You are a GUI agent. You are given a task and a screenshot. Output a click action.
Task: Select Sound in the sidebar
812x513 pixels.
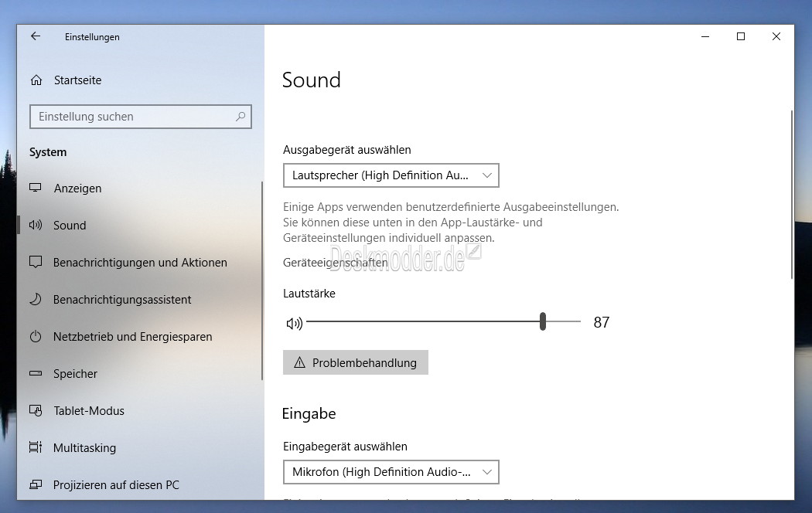click(x=70, y=226)
